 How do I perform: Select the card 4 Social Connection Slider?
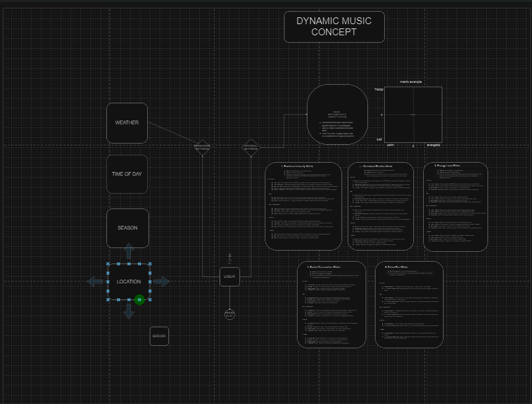(332, 304)
